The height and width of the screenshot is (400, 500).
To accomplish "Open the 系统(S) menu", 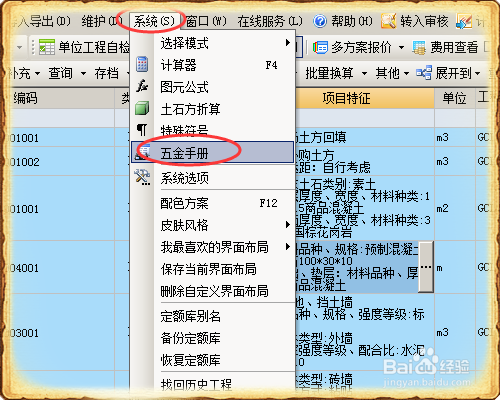I will 154,21.
